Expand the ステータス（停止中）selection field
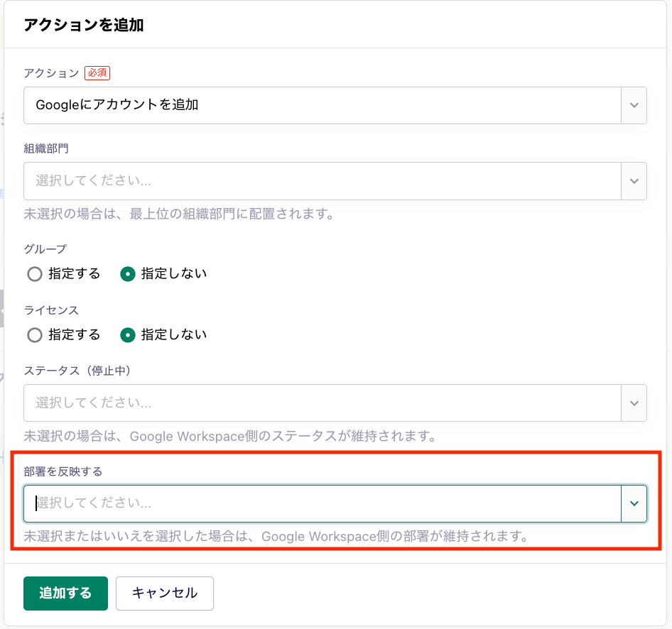 click(x=320, y=402)
